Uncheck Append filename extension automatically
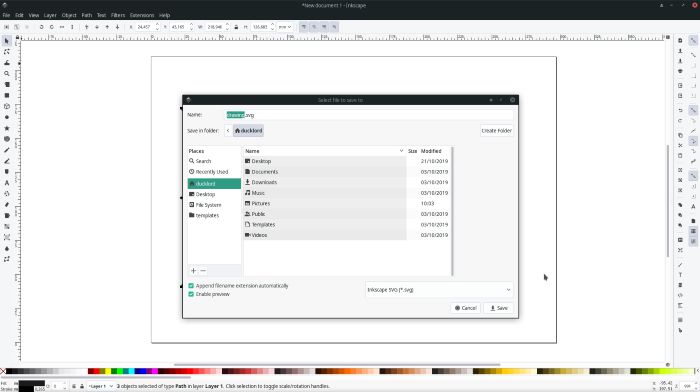This screenshot has width=700, height=392. tap(191, 286)
